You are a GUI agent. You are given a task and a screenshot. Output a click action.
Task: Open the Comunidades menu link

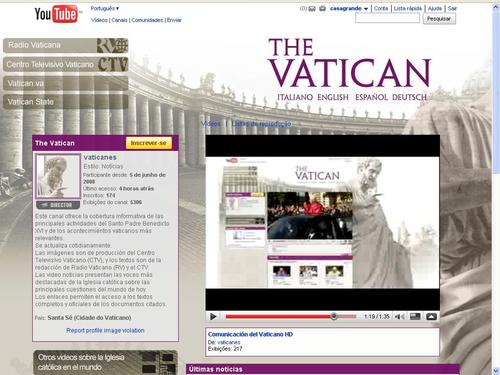tap(147, 20)
